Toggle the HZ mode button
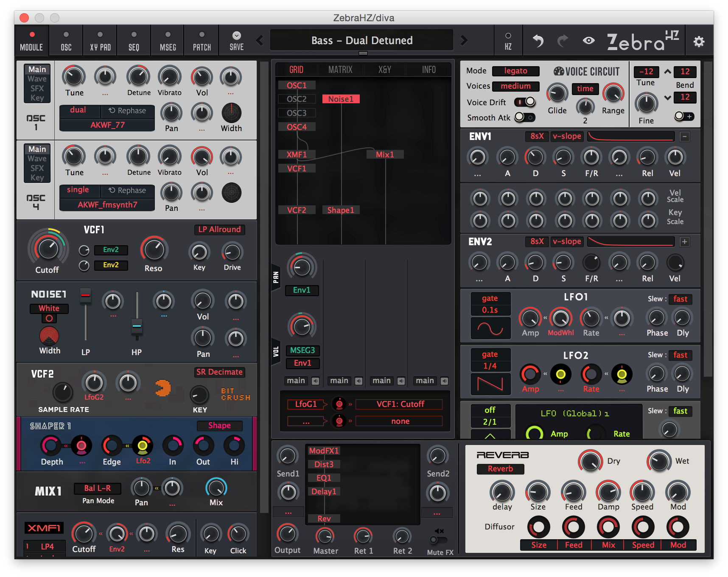 [508, 41]
